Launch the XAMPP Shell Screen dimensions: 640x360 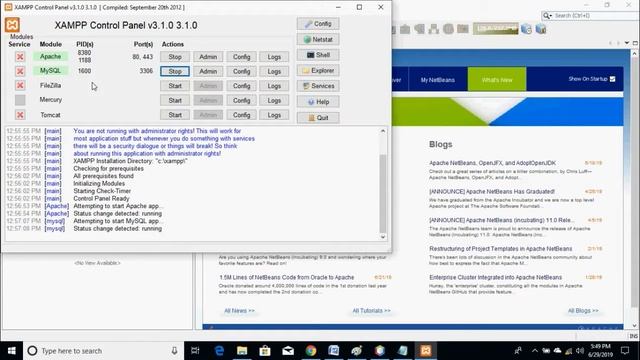coord(318,55)
